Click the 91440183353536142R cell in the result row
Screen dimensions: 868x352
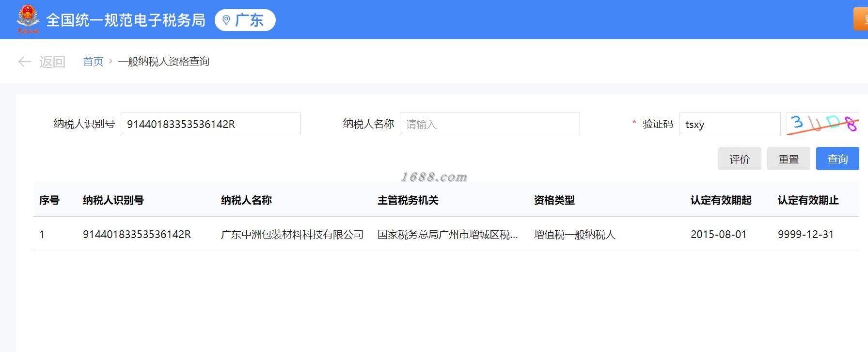(x=137, y=234)
